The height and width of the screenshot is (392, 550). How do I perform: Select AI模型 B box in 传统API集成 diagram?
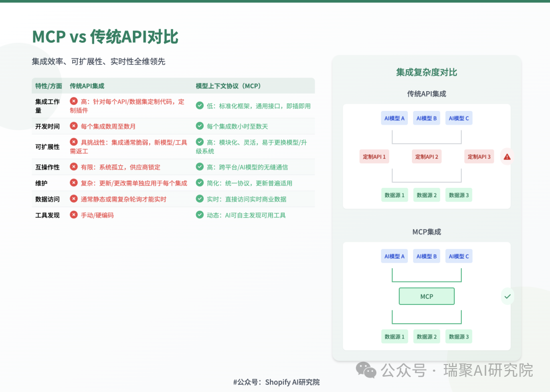pos(427,118)
